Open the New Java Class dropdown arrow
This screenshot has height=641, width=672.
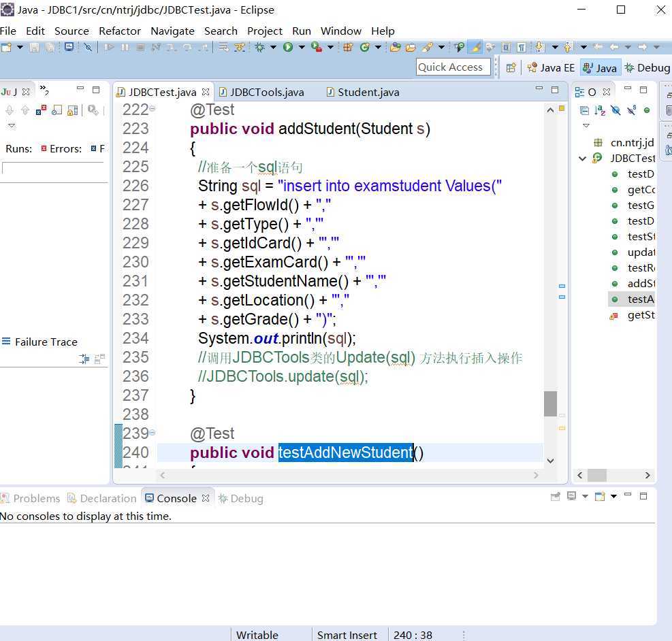coord(378,47)
